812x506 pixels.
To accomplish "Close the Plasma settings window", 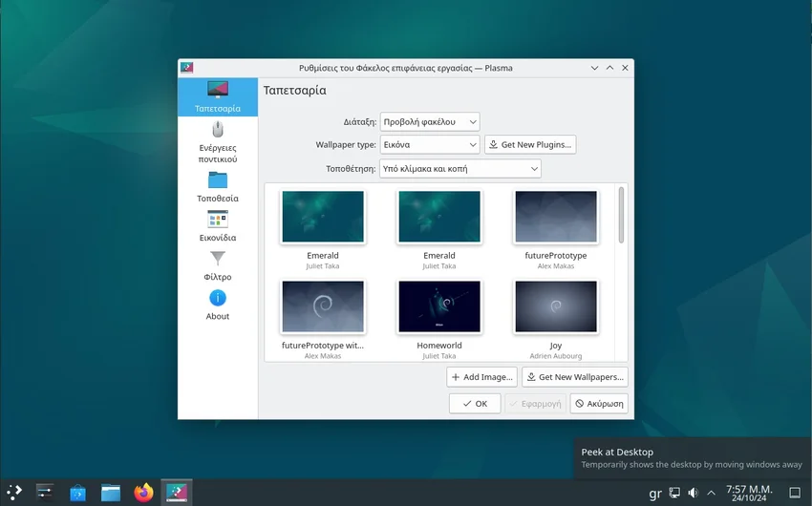I will (x=625, y=68).
